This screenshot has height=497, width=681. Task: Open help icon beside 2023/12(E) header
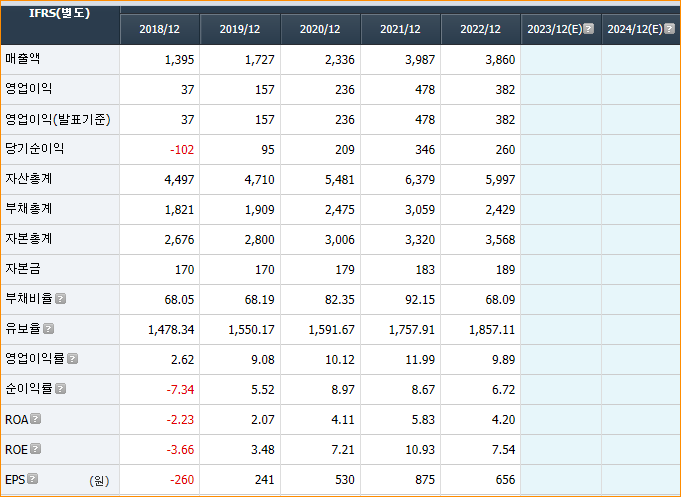[588, 29]
